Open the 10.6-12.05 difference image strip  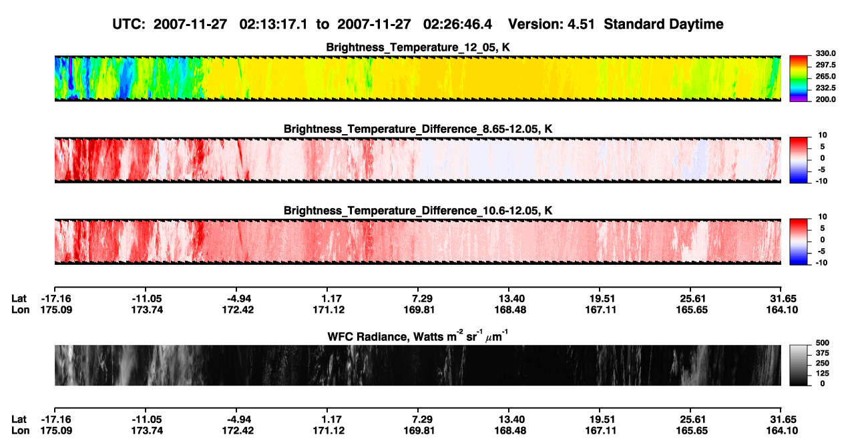417,242
